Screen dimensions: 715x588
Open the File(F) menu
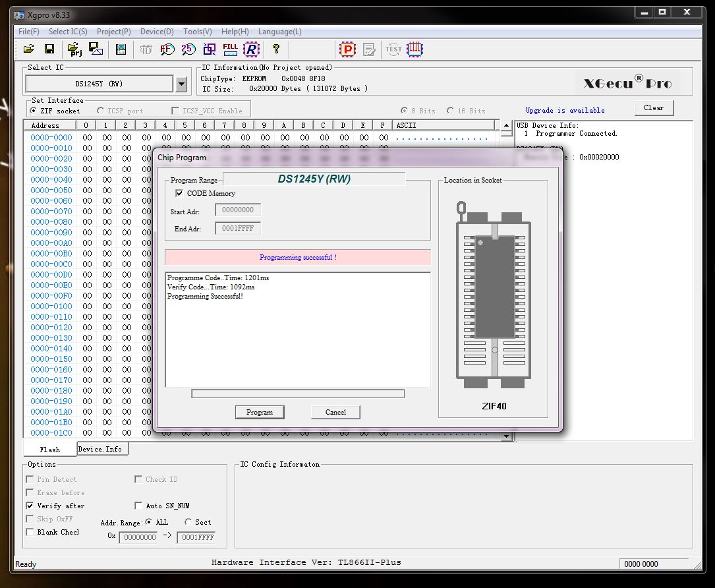(29, 32)
